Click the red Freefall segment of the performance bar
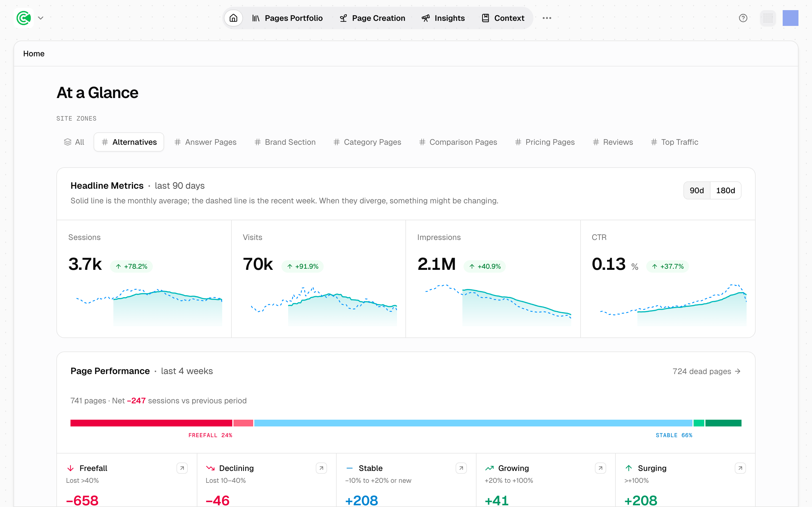The width and height of the screenshot is (812, 507). [151, 423]
